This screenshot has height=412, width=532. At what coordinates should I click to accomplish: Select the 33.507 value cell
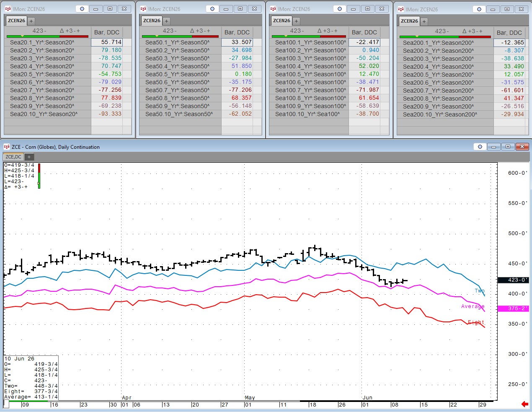[237, 42]
